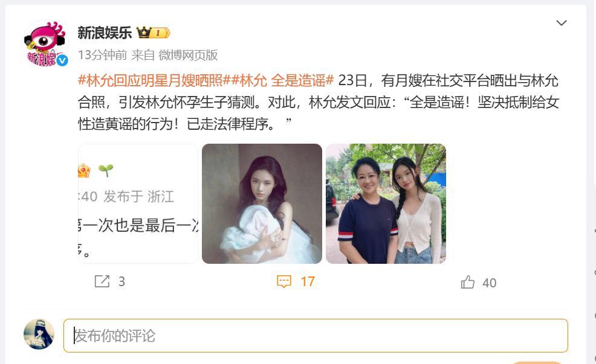Click the like count 40
This screenshot has width=596, height=364.
point(489,283)
